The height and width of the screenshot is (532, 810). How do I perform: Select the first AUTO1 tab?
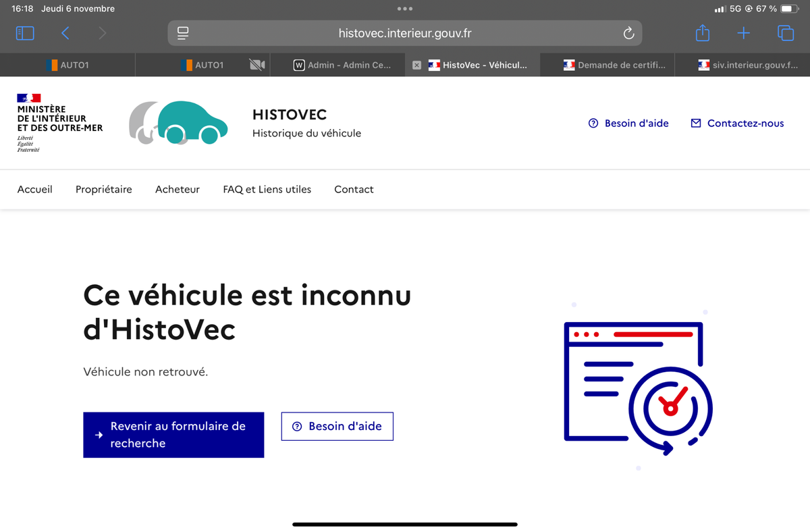coord(67,65)
